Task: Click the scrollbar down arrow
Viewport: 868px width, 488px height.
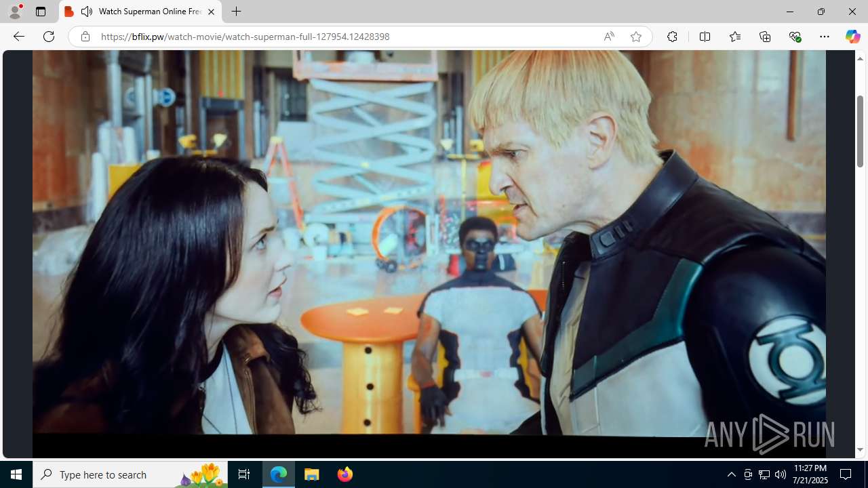Action: point(860,450)
